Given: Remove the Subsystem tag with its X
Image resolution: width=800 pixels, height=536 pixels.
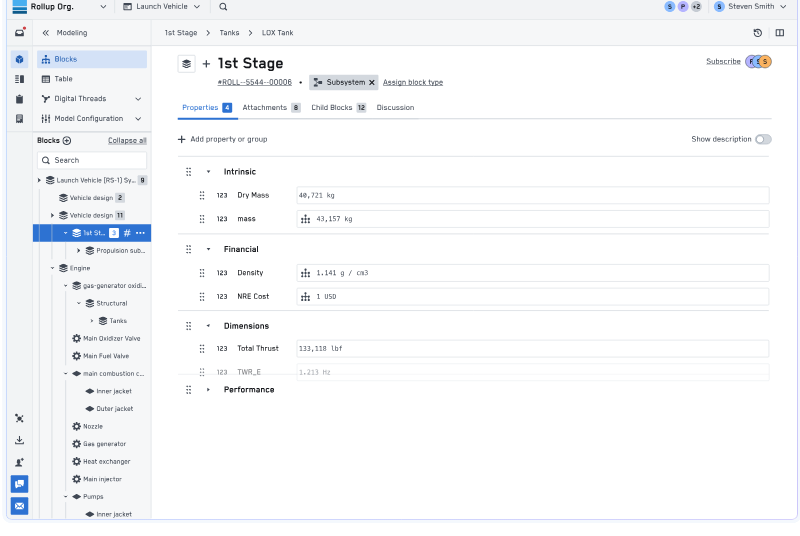Looking at the screenshot, I should (x=372, y=82).
